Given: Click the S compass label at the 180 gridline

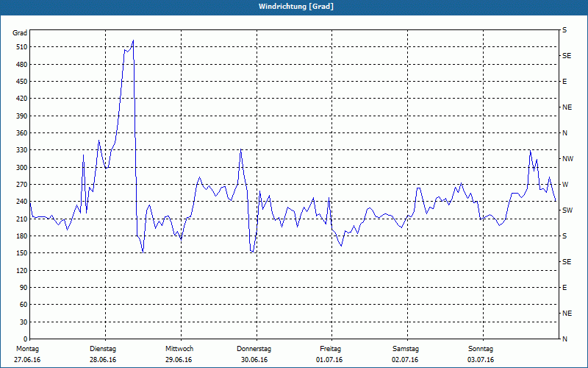Looking at the screenshot, I should click(564, 236).
